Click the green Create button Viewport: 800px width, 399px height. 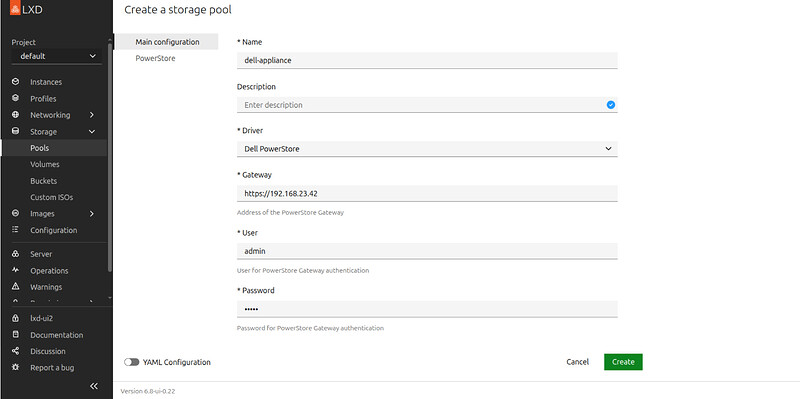tap(623, 362)
